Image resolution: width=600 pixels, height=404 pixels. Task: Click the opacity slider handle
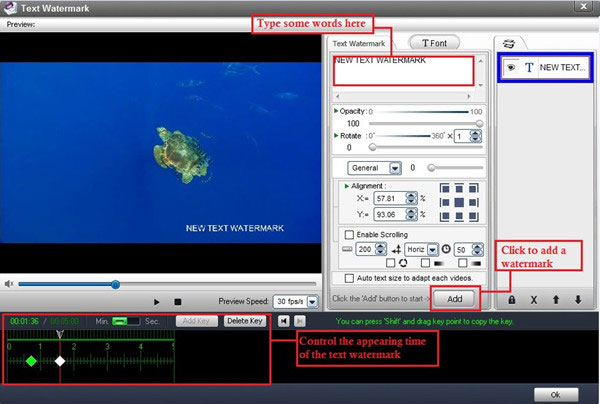(479, 124)
